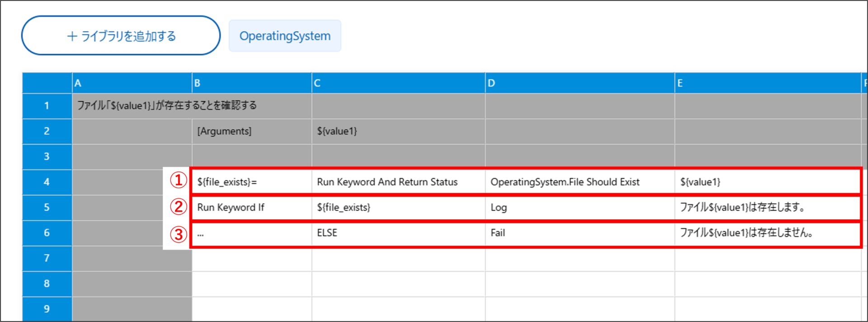Image resolution: width=868 pixels, height=322 pixels.
Task: Select the [Arguments] cell
Action: click(x=251, y=132)
